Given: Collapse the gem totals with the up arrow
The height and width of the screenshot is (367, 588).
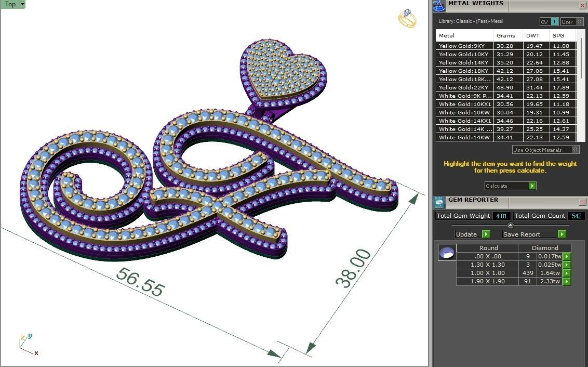Looking at the screenshot, I should tap(510, 225).
